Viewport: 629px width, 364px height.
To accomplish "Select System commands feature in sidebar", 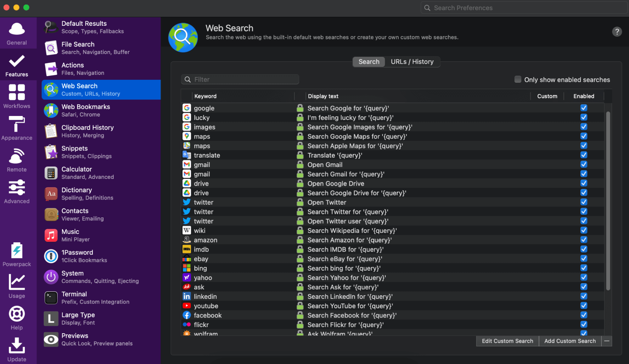I will [x=101, y=277].
